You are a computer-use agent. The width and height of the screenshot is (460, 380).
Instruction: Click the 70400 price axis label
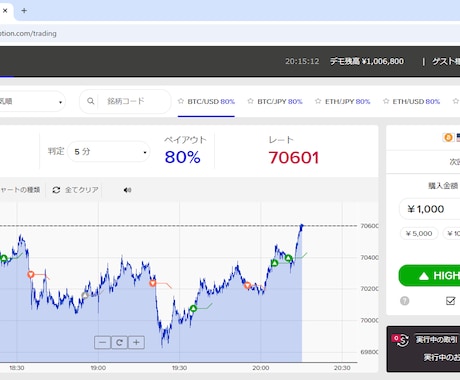pyautogui.click(x=369, y=257)
